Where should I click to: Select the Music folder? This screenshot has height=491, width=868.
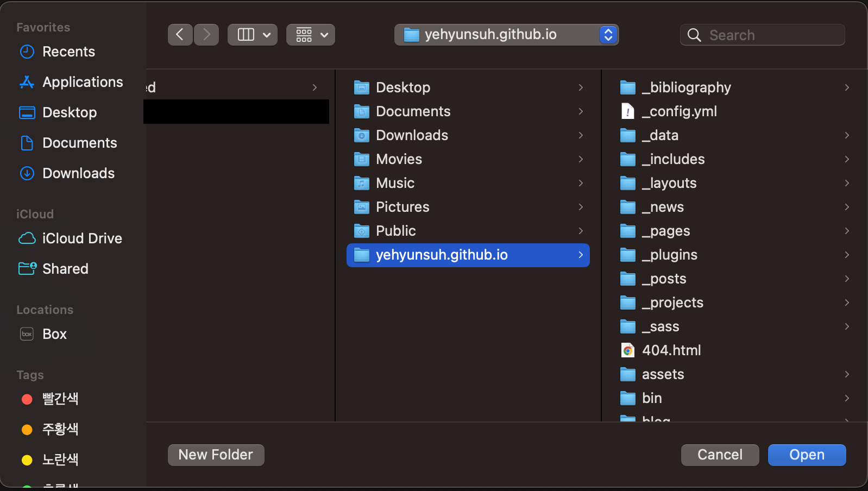(x=468, y=183)
